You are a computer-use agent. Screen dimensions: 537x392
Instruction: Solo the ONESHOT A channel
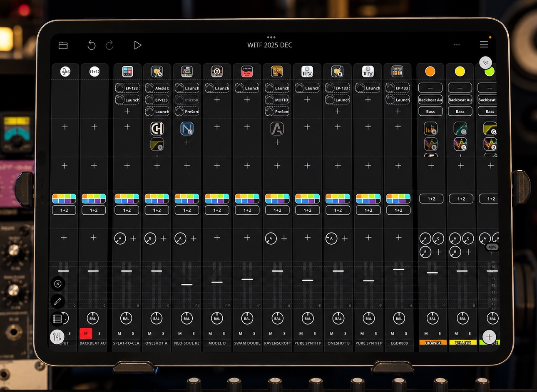tap(163, 333)
